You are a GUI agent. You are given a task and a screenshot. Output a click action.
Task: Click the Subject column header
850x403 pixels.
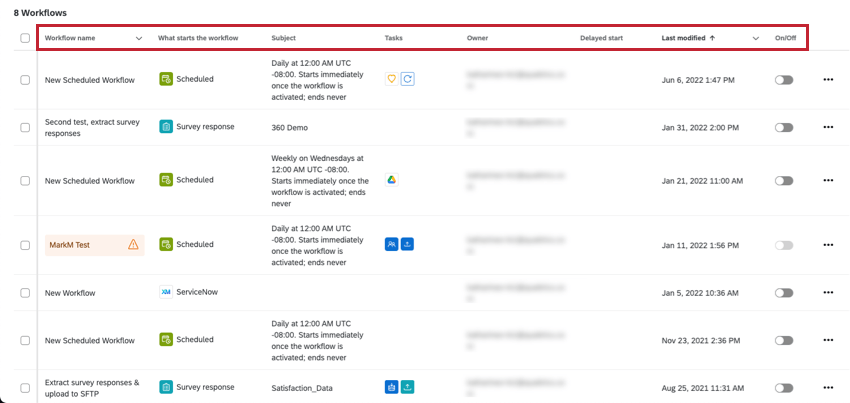tap(284, 38)
